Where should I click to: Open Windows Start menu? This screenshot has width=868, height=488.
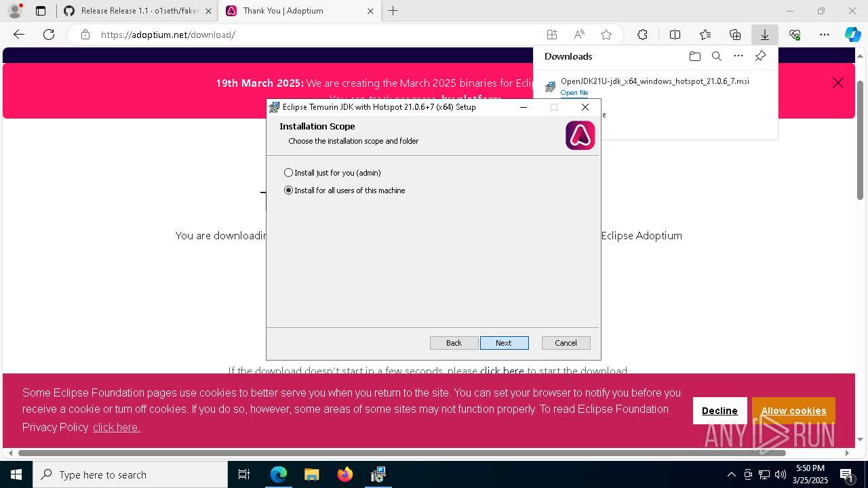pos(16,474)
